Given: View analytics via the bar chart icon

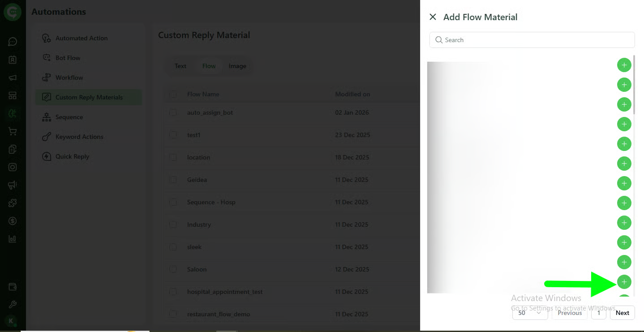Looking at the screenshot, I should pyautogui.click(x=13, y=239).
